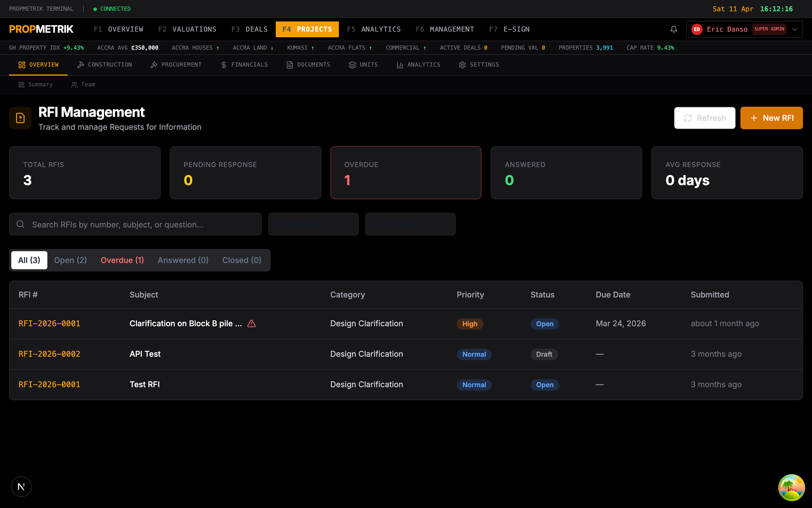Click the Draft status badge
Screen dimensions: 812x508
coord(544,354)
